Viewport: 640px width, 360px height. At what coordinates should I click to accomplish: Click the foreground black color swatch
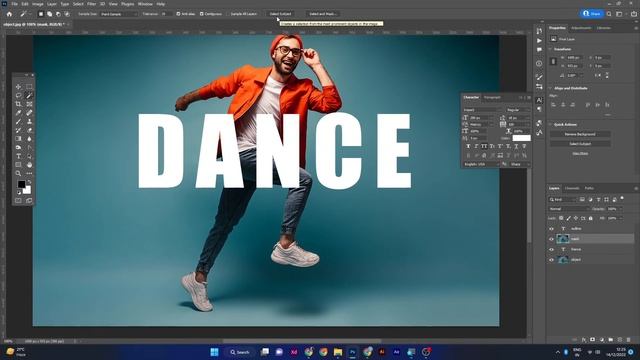click(x=21, y=184)
